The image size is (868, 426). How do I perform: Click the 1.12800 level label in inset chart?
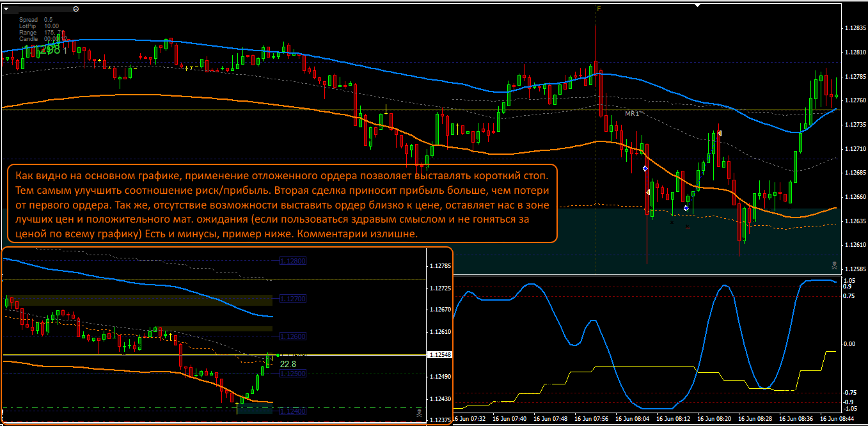click(x=294, y=261)
